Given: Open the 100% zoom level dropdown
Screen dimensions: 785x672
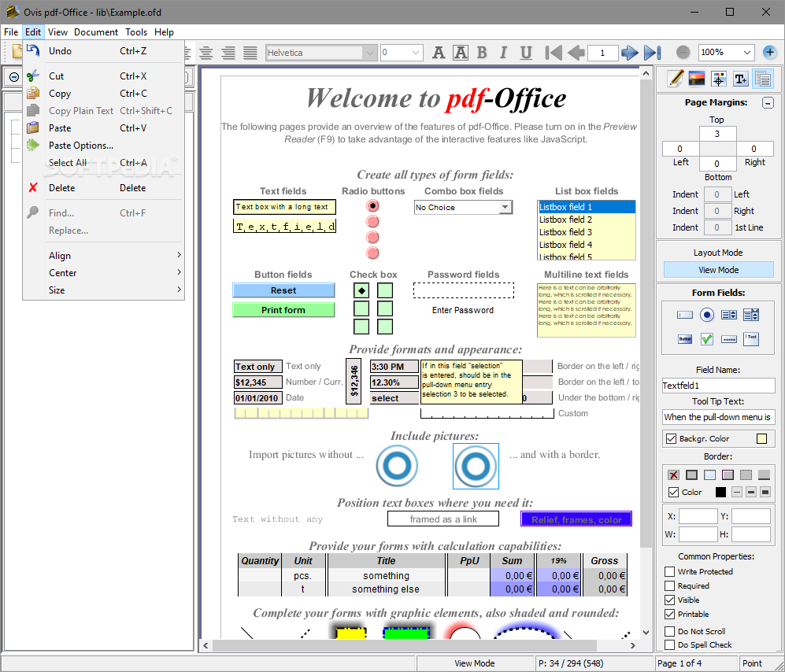Looking at the screenshot, I should pos(747,52).
